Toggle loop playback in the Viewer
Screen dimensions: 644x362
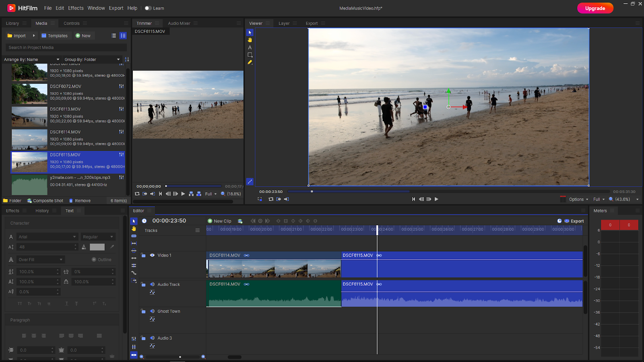tap(271, 199)
